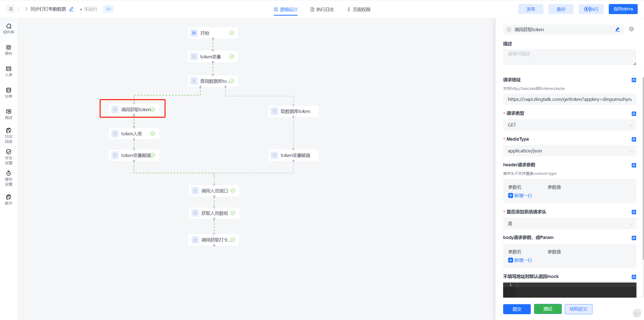Expand the 是否添加系统请求头 dropdown
The height and width of the screenshot is (320, 644).
pyautogui.click(x=569, y=224)
